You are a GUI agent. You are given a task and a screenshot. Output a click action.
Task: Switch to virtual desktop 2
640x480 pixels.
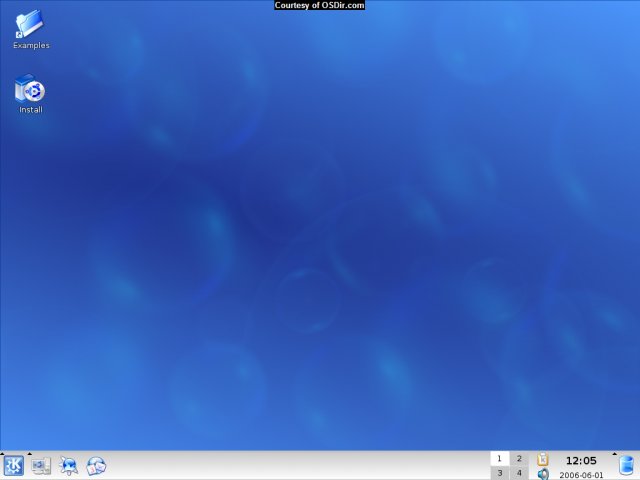click(518, 459)
